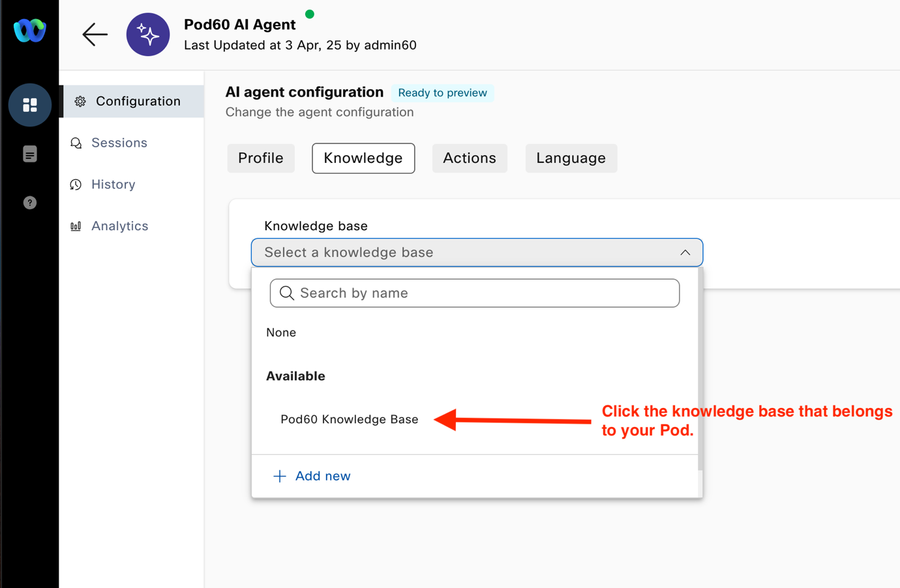Select Pod60 Knowledge Base option
This screenshot has width=900, height=588.
(350, 419)
